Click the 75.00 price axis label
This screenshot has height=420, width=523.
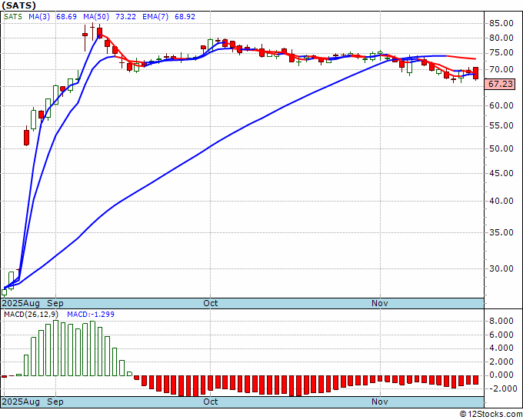501,53
